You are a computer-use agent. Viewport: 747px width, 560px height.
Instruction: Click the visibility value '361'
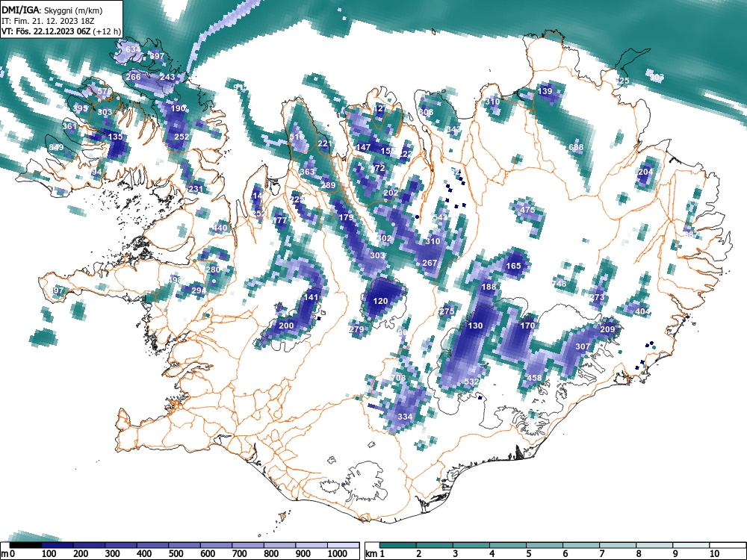pos(69,126)
